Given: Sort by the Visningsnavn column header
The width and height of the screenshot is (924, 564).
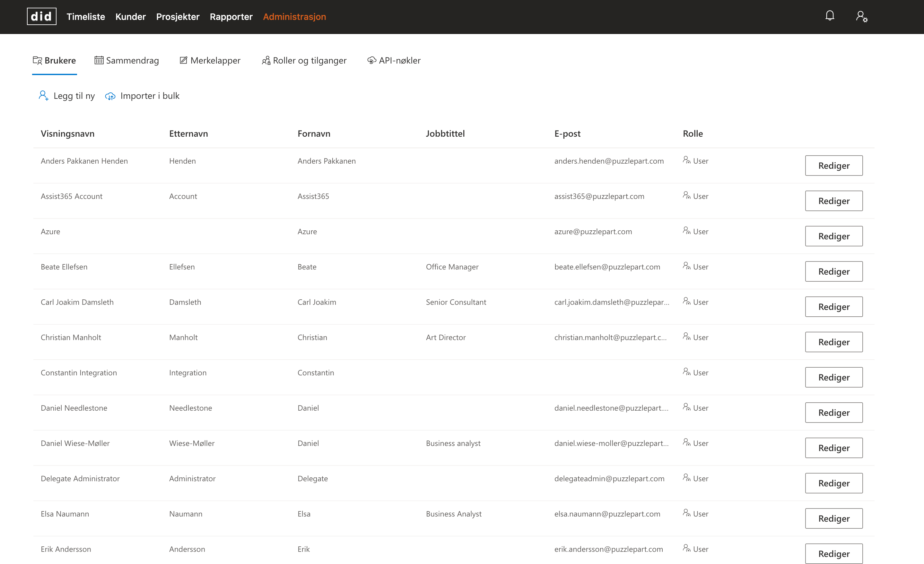Looking at the screenshot, I should click(67, 133).
